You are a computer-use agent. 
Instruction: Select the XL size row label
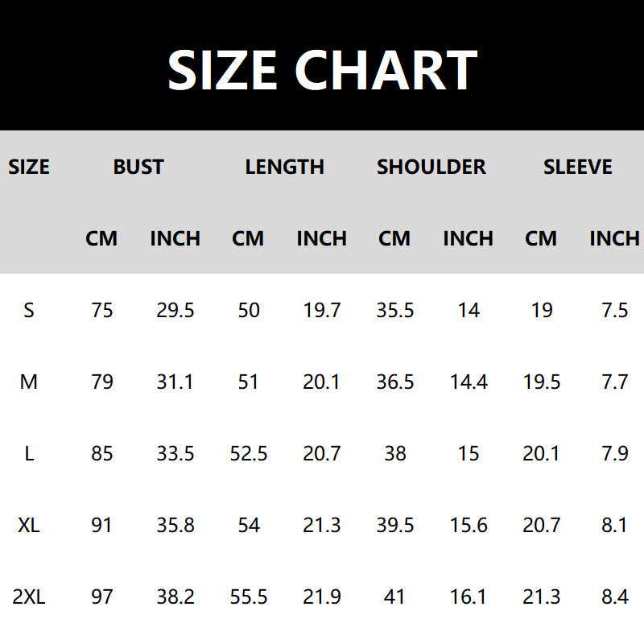29,526
